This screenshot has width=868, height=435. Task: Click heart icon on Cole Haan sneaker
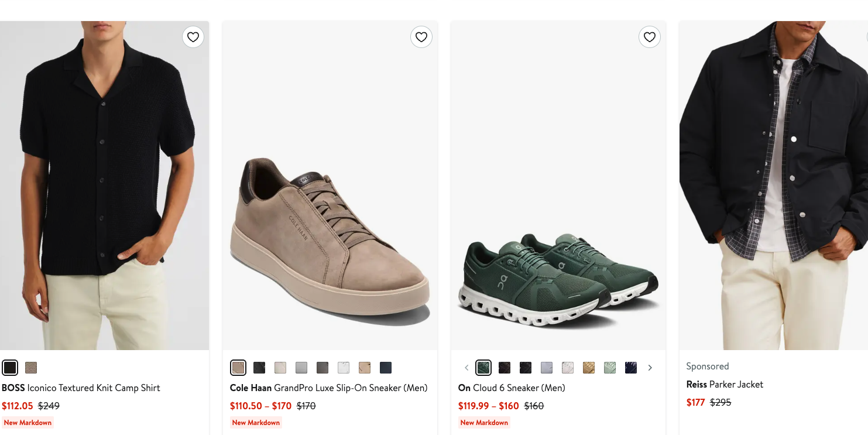[x=421, y=37]
